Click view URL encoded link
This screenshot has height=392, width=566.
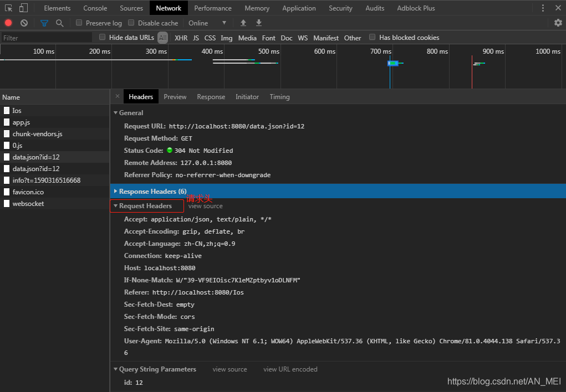[290, 369]
